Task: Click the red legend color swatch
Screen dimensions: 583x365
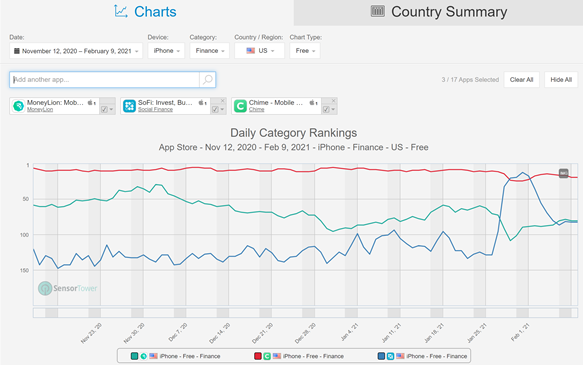Action: point(258,356)
